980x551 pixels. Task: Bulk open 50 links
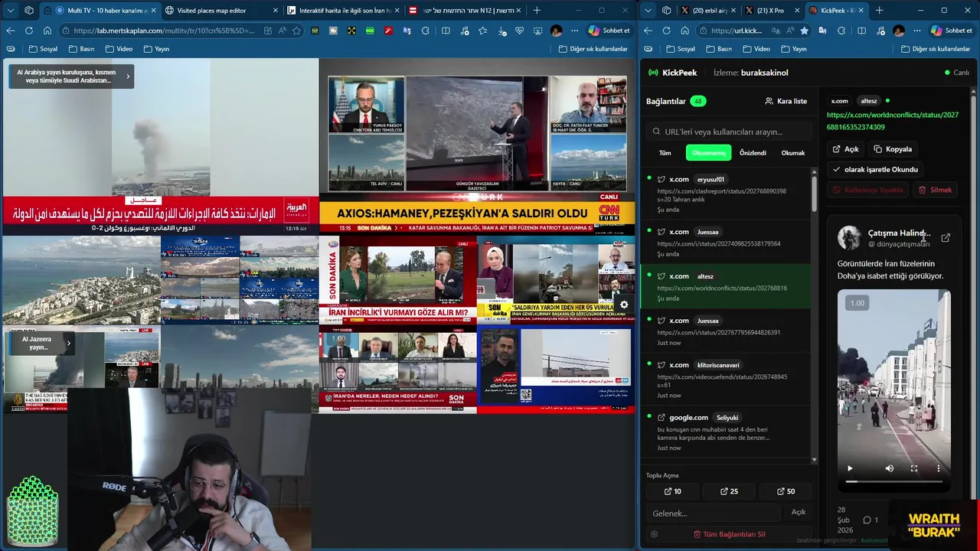786,491
